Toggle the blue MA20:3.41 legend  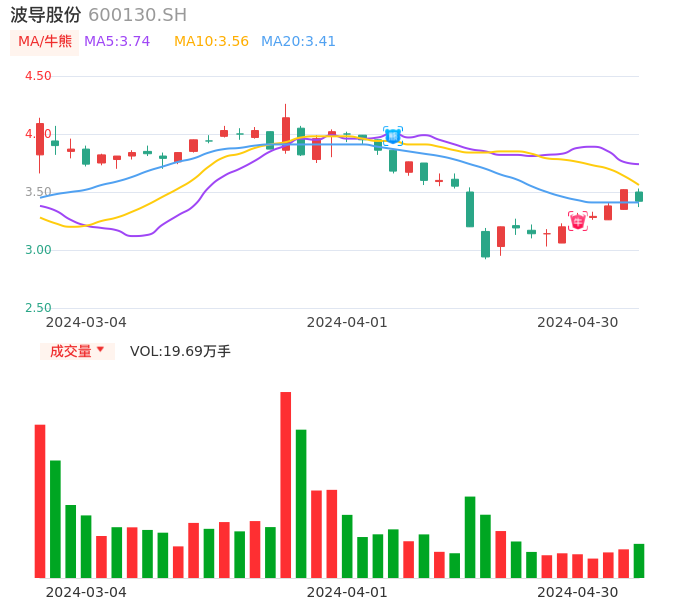pos(298,42)
